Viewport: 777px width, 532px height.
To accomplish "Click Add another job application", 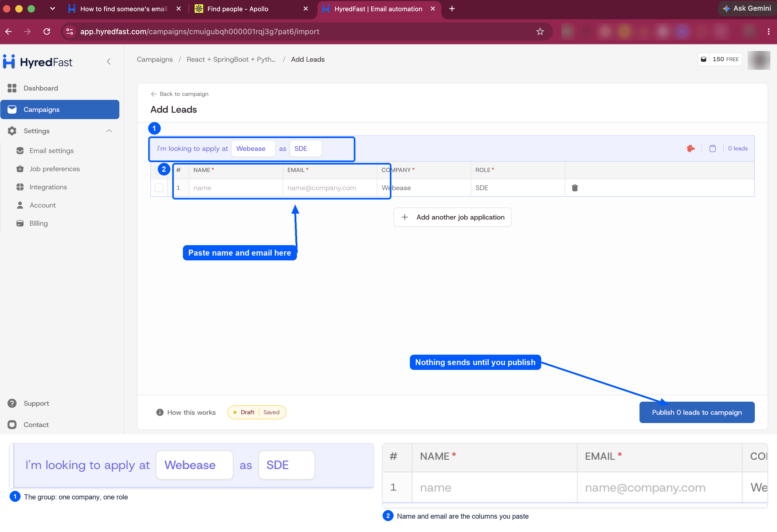I will pos(452,217).
